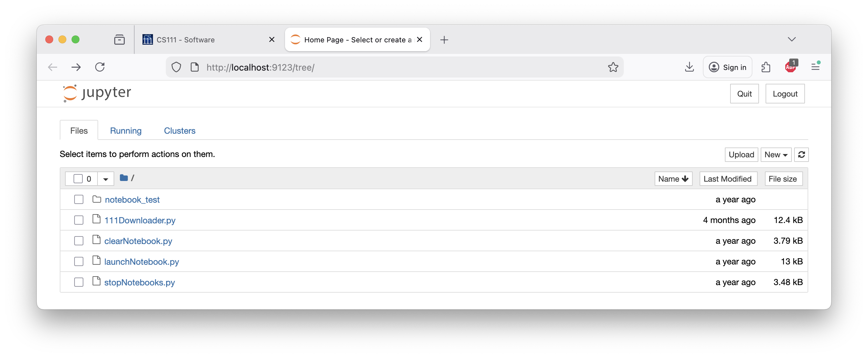Click the file icon beside clearNotebook.py

pos(97,240)
